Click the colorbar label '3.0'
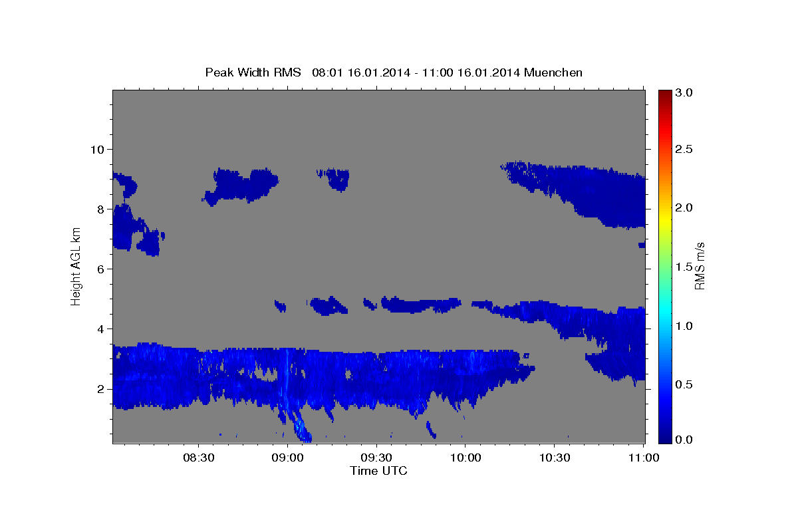 point(684,92)
